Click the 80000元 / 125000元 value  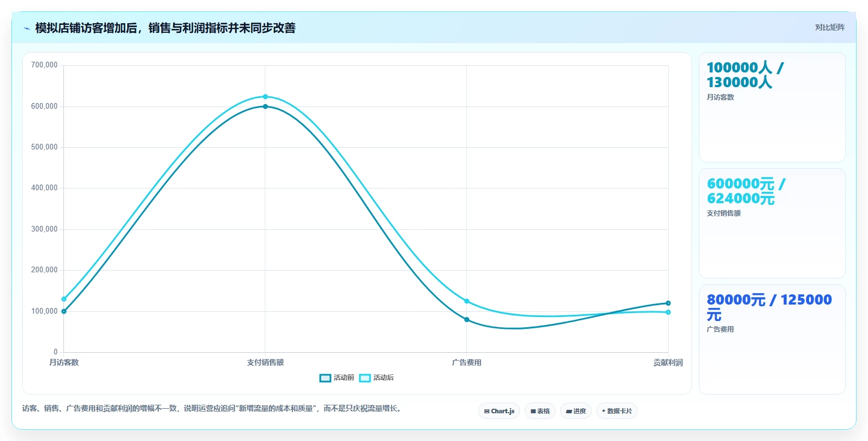[x=769, y=307]
